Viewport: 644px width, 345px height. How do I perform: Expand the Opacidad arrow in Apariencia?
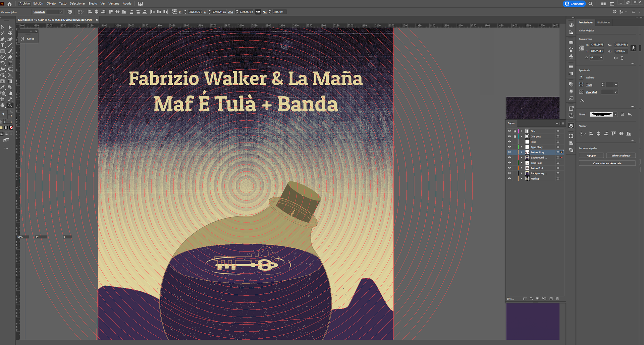click(616, 92)
